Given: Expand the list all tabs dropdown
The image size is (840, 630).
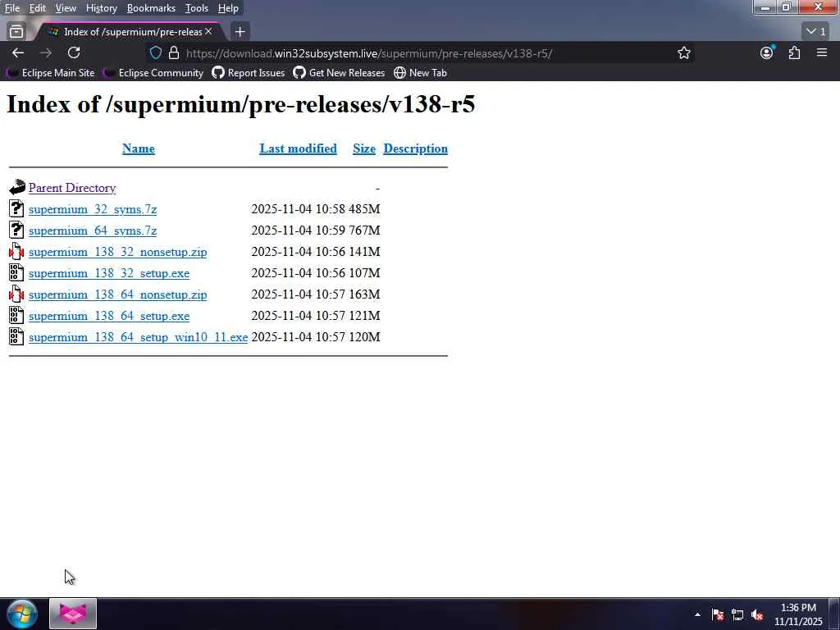Looking at the screenshot, I should [816, 32].
